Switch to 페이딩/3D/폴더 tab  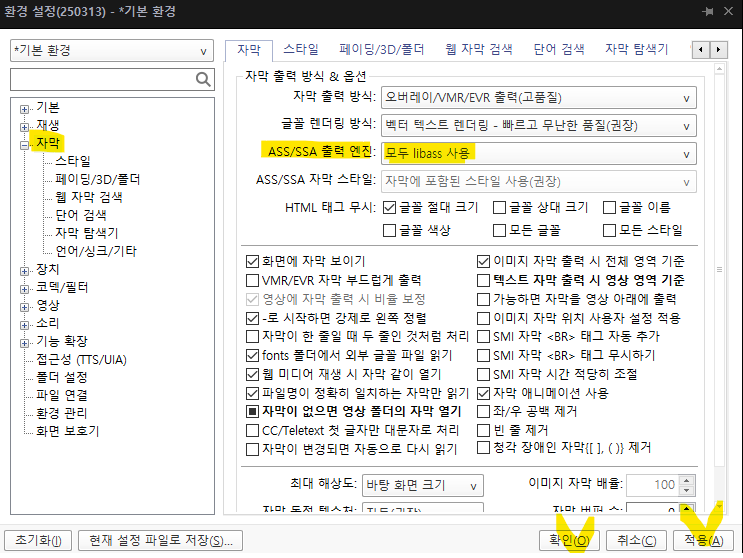tap(381, 49)
